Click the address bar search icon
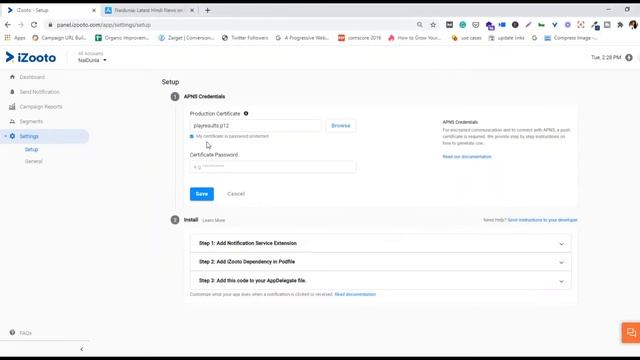The height and width of the screenshot is (360, 640). click(420, 25)
